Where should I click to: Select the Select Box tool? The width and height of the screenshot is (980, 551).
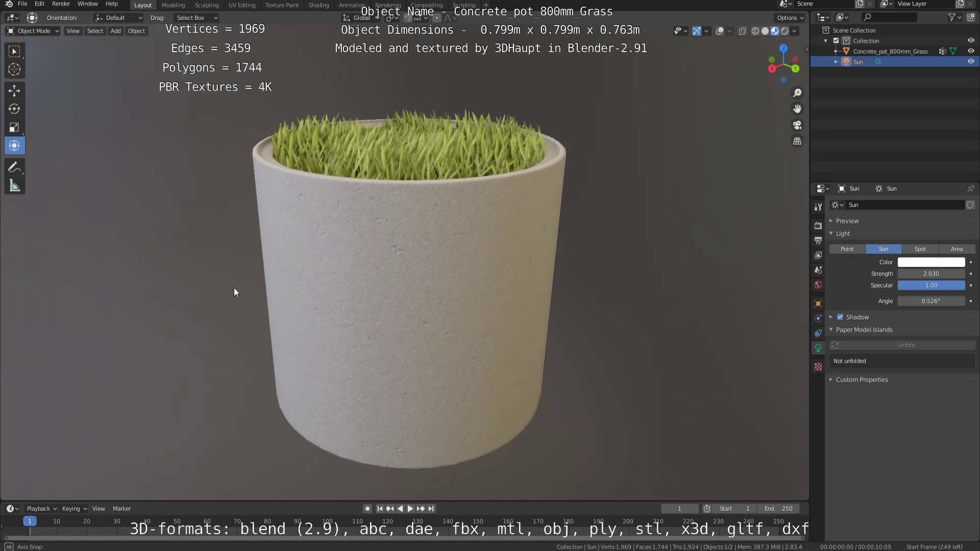click(x=14, y=51)
